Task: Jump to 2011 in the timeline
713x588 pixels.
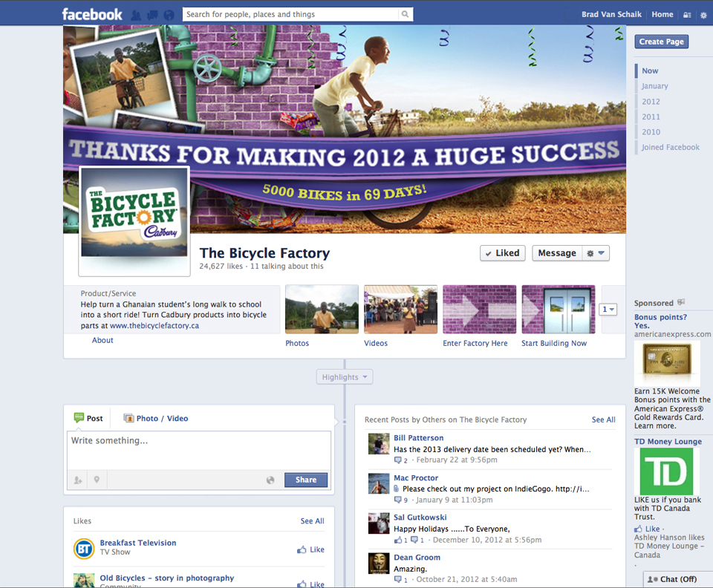Action: point(651,117)
